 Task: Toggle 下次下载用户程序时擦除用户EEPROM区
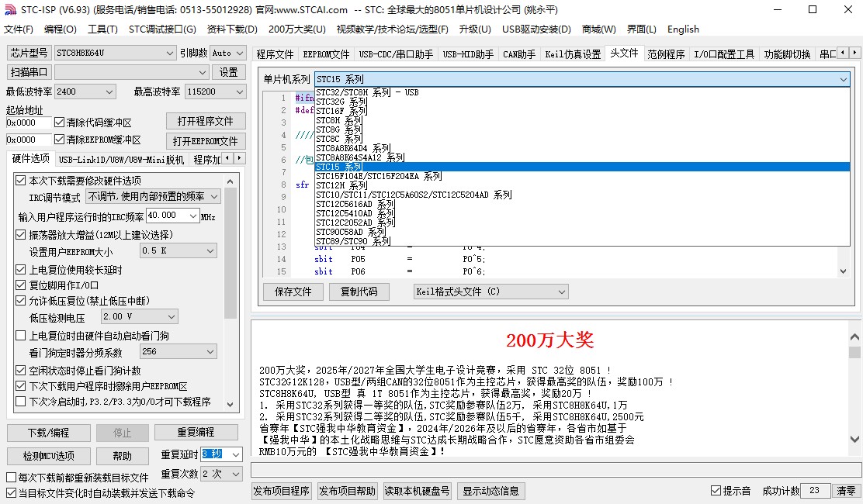(x=21, y=386)
